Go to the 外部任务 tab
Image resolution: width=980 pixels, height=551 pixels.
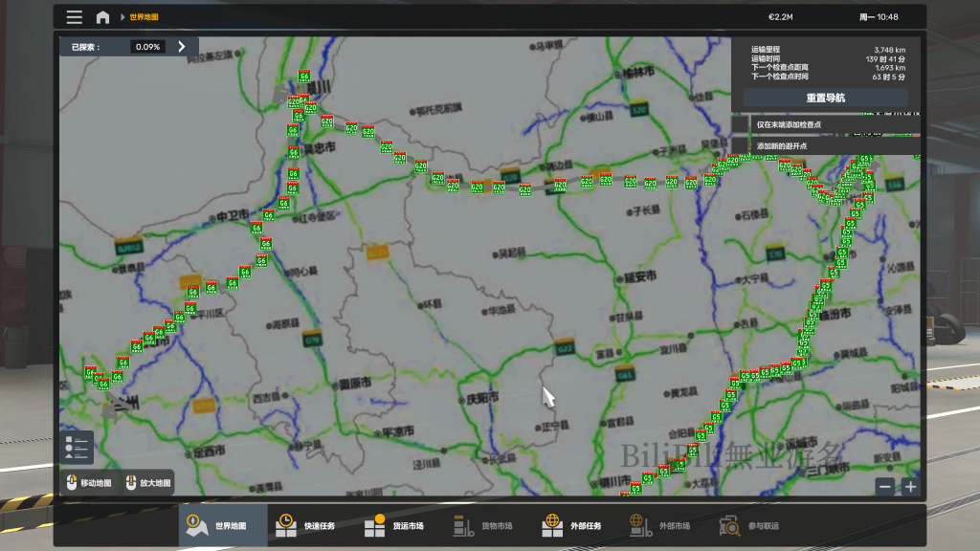pyautogui.click(x=572, y=525)
